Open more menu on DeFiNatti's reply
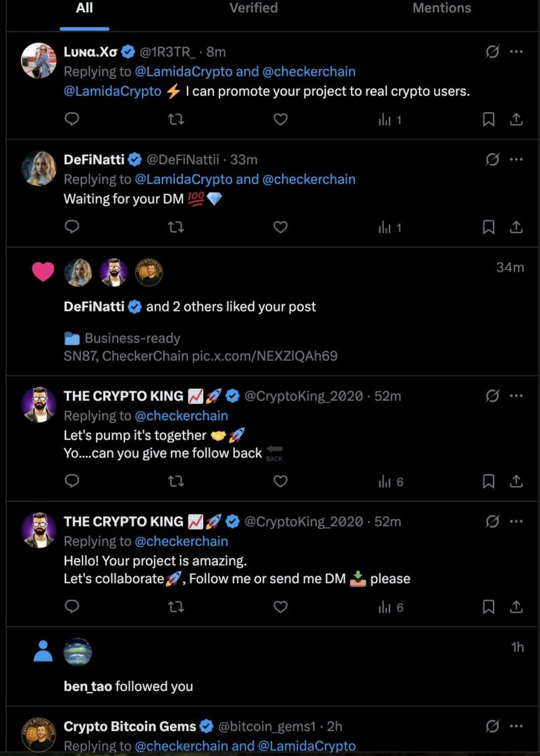Viewport: 540px width, 756px height. (516, 159)
